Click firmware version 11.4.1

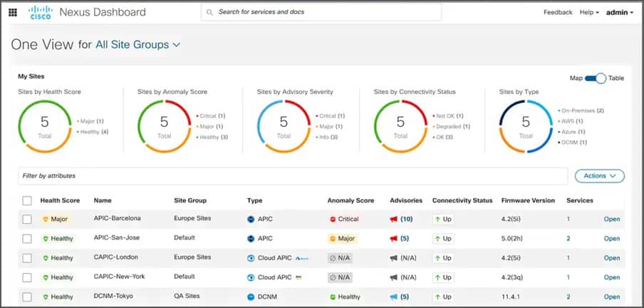pos(511,297)
